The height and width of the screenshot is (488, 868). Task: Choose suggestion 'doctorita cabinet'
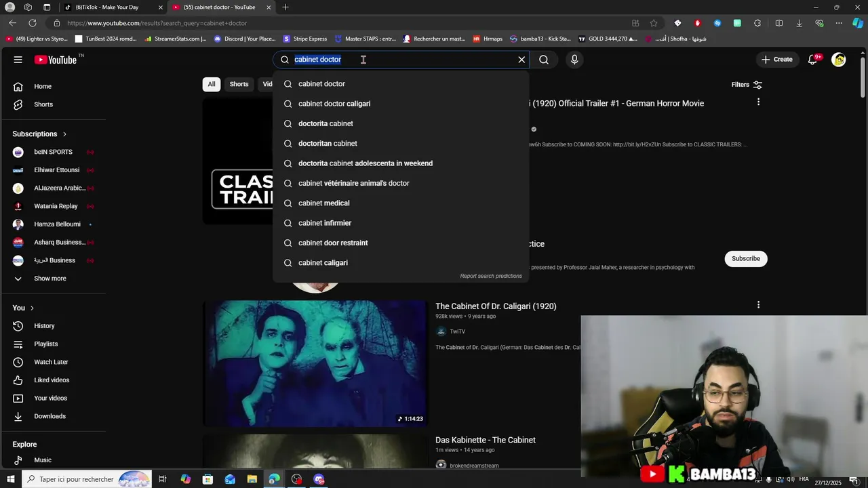400,123
